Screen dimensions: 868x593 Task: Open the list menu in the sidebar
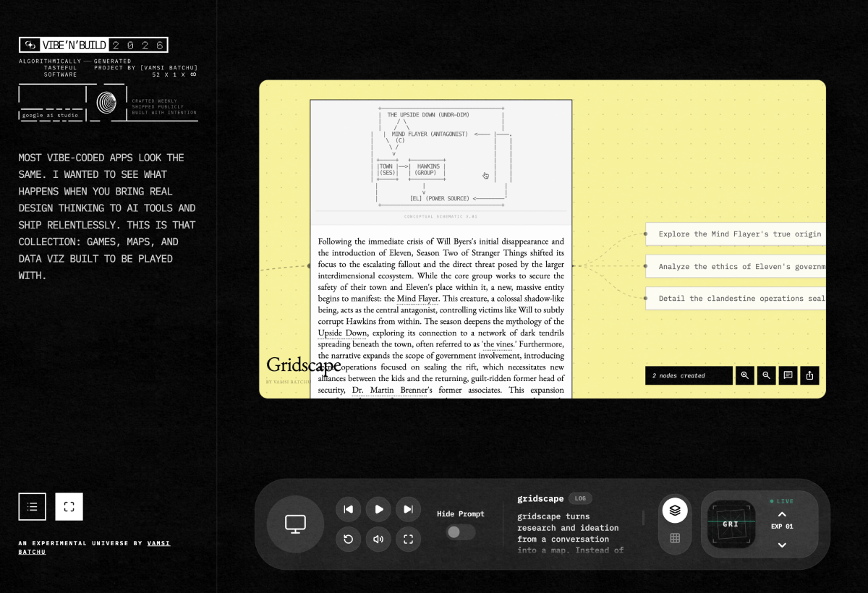point(33,507)
